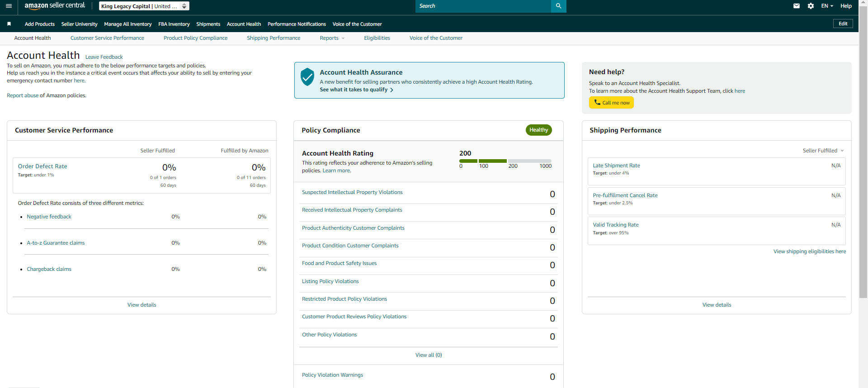Screen dimensions: 868x388
Task: View details for Shipping Performance
Action: 717,305
